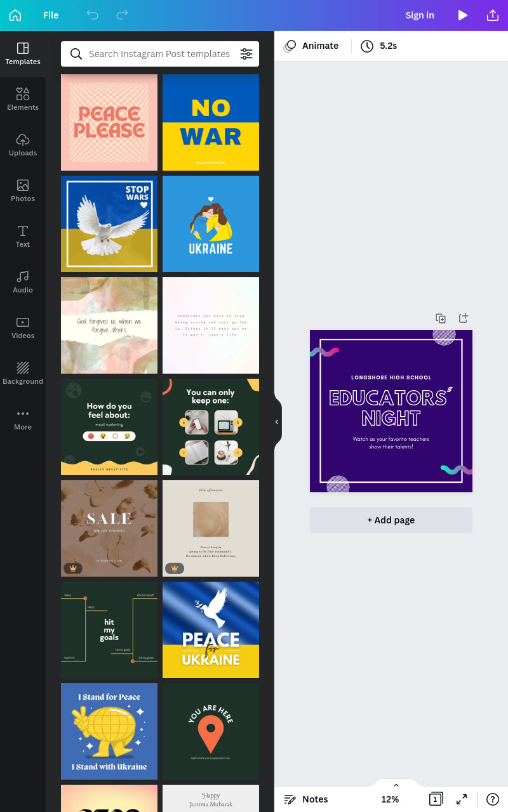Select the blue Ukraine hug template
This screenshot has height=812, width=508.
211,224
